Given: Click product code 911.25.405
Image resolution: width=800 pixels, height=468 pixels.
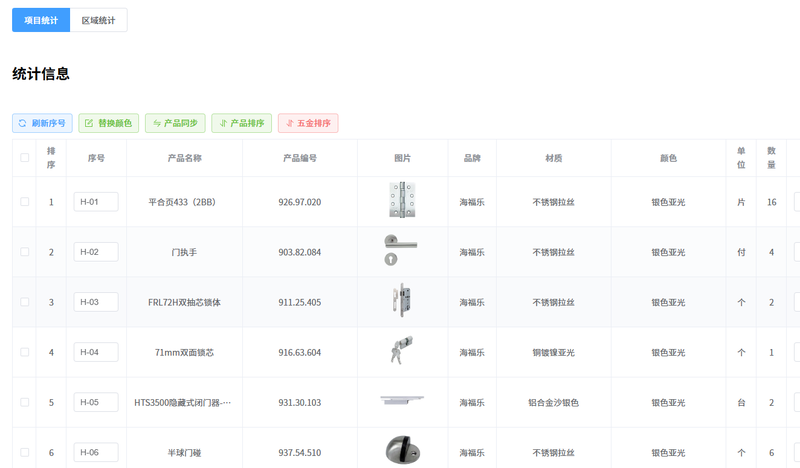Looking at the screenshot, I should tap(299, 302).
